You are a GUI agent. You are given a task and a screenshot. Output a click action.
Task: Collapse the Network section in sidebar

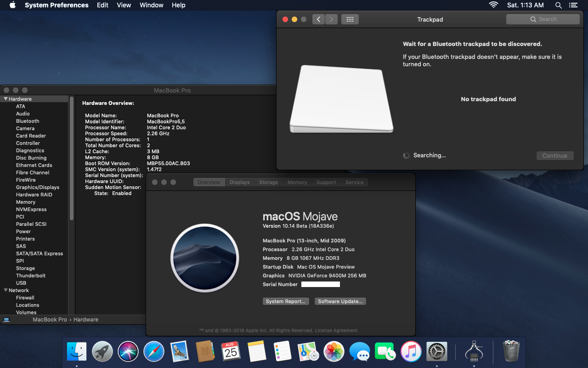click(6, 290)
